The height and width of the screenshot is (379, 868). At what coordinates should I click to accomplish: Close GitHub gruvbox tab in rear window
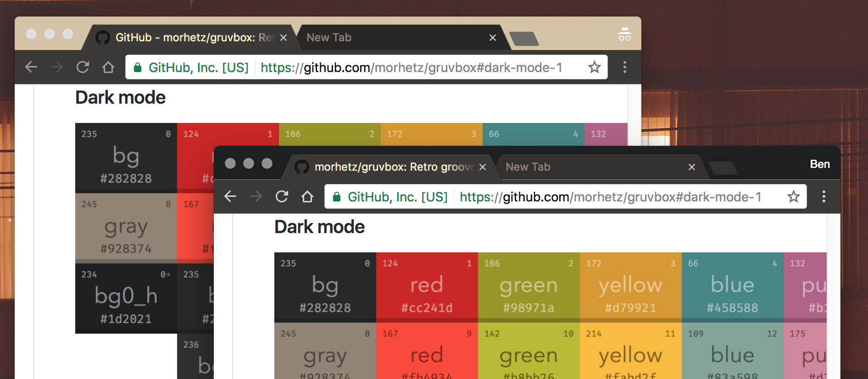284,38
